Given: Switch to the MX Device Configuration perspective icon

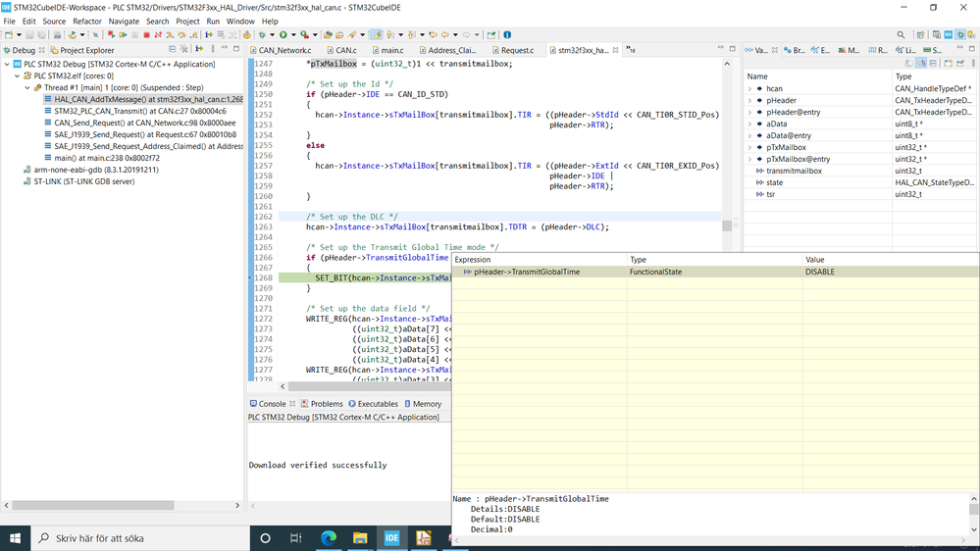Looking at the screenshot, I should pos(949,35).
